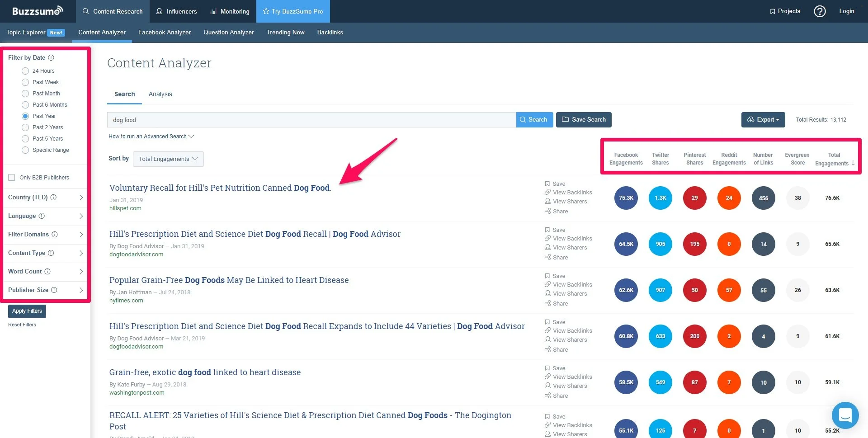Open the chat support bubble
The height and width of the screenshot is (438, 868).
point(845,415)
